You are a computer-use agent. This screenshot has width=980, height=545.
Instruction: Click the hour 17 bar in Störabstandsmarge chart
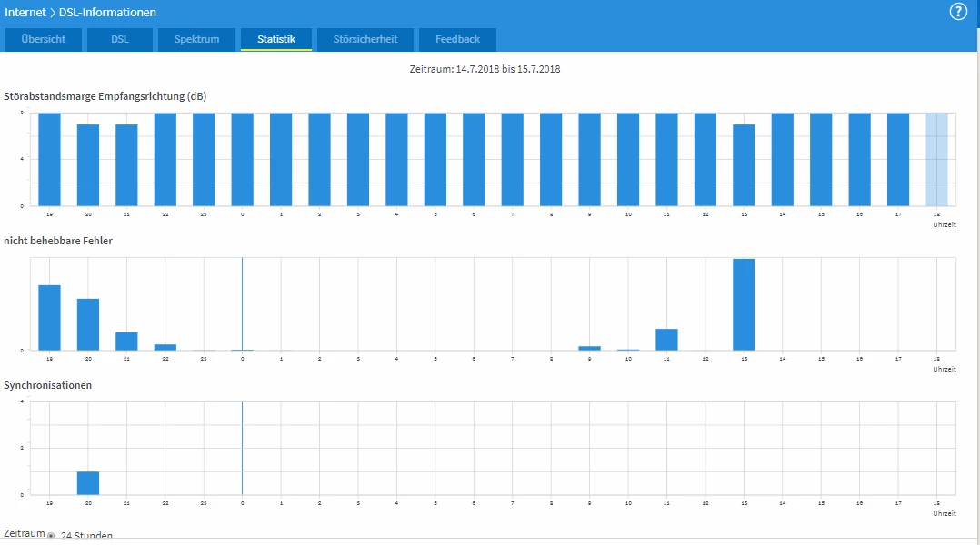click(898, 159)
